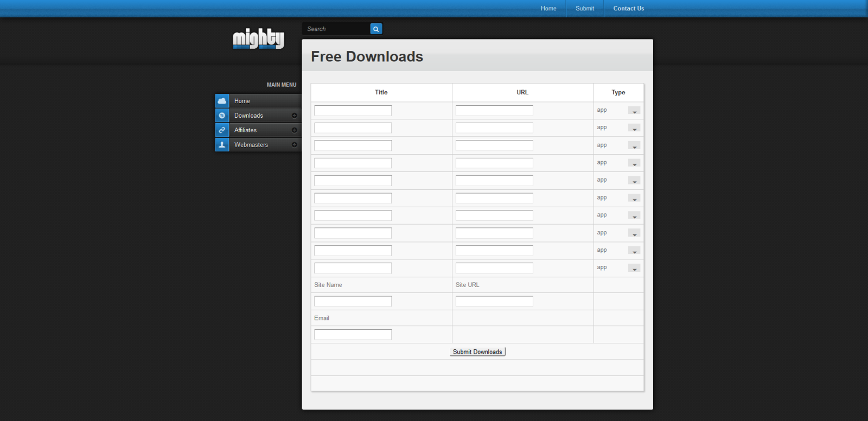Click the cloud icon beside Home

point(222,101)
